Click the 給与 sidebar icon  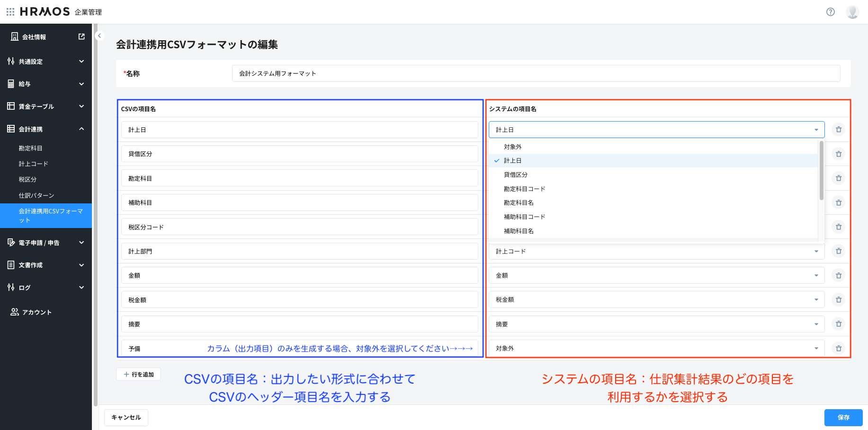pyautogui.click(x=11, y=84)
